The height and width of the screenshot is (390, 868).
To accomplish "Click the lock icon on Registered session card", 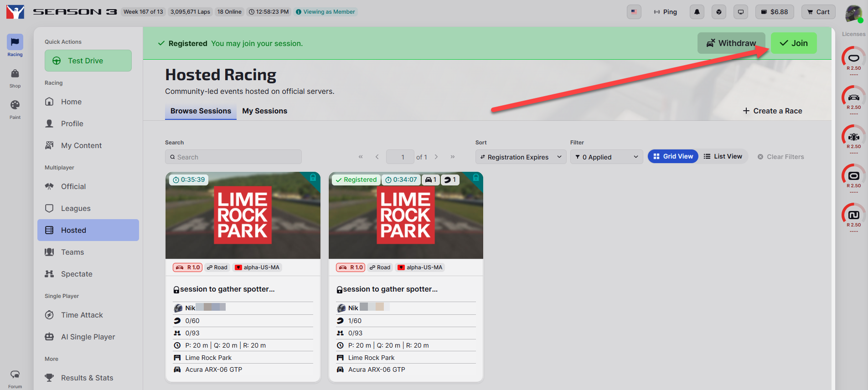I will pos(475,178).
